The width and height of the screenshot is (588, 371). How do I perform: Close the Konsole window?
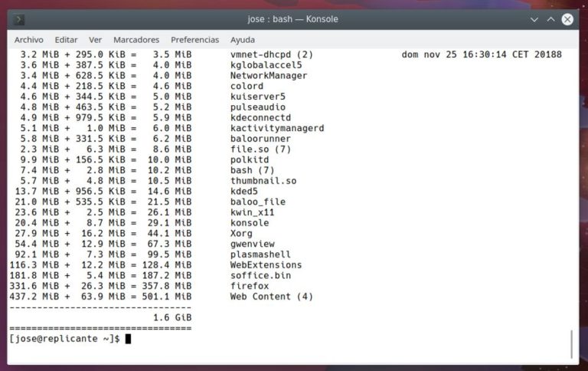coord(567,19)
